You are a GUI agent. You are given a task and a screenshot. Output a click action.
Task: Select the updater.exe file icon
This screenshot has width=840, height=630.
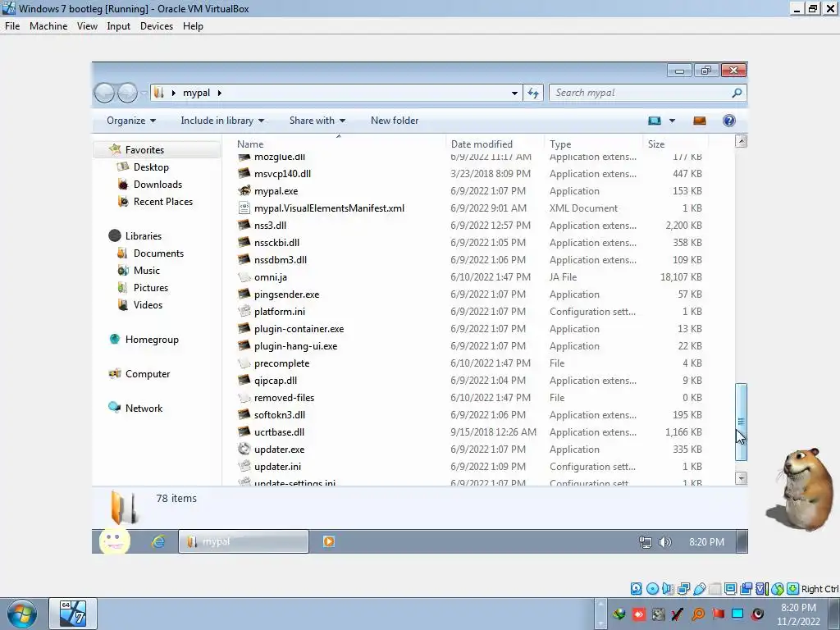click(x=244, y=449)
